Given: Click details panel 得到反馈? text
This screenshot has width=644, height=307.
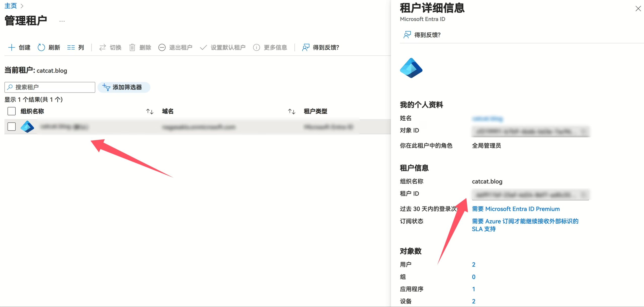Looking at the screenshot, I should click(427, 35).
